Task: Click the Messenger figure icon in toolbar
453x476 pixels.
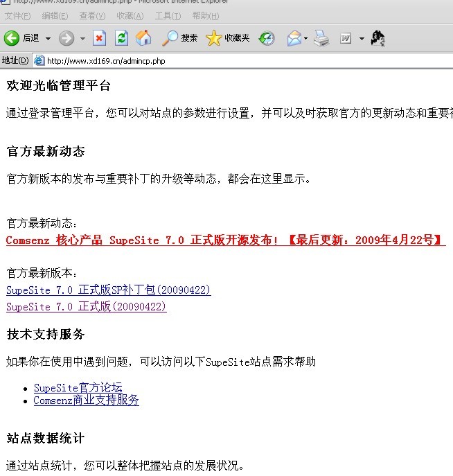Action: tap(377, 38)
